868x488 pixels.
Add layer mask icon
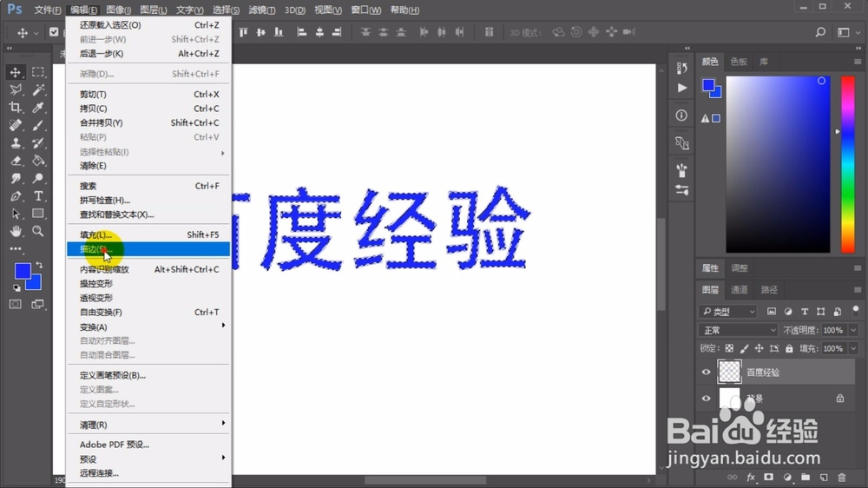point(769,478)
